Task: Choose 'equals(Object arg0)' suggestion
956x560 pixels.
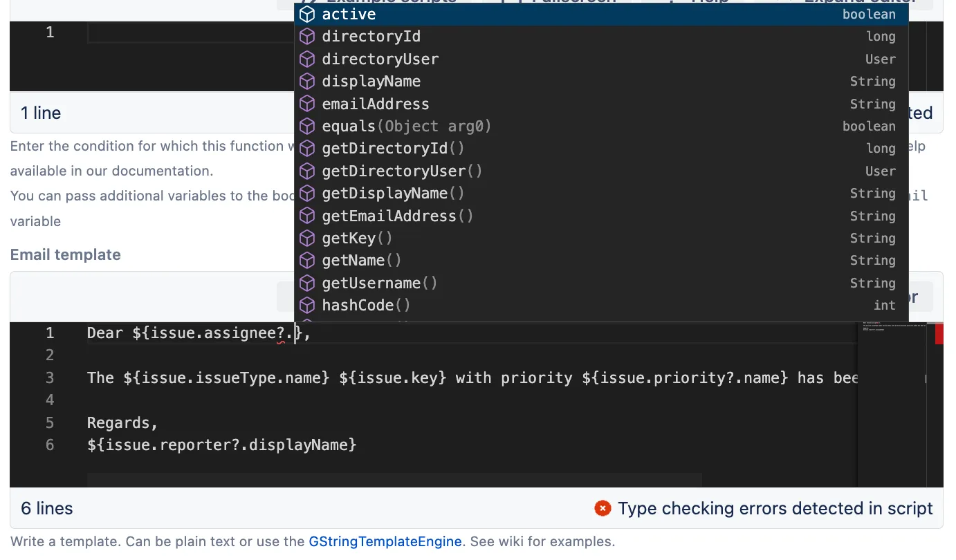Action: click(x=601, y=127)
